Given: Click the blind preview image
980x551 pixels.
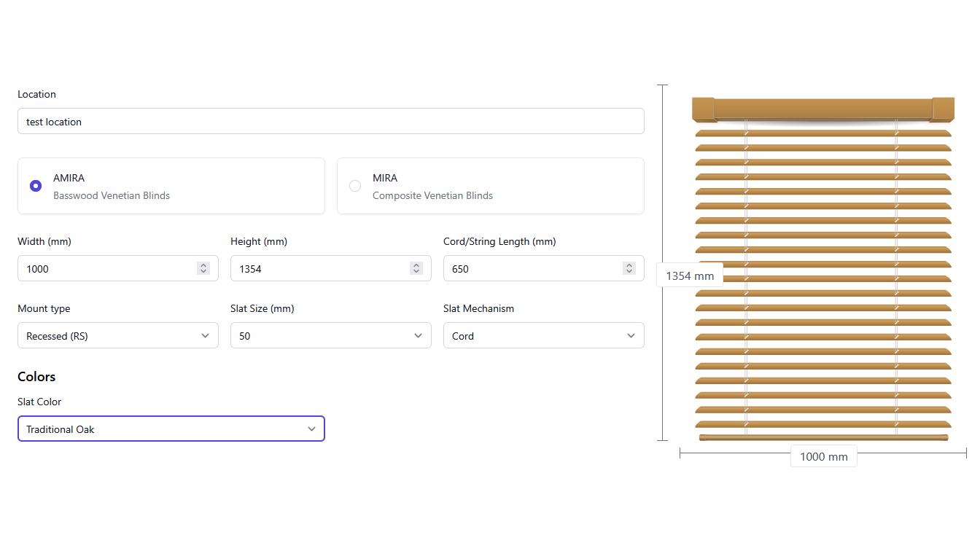Looking at the screenshot, I should [x=823, y=269].
